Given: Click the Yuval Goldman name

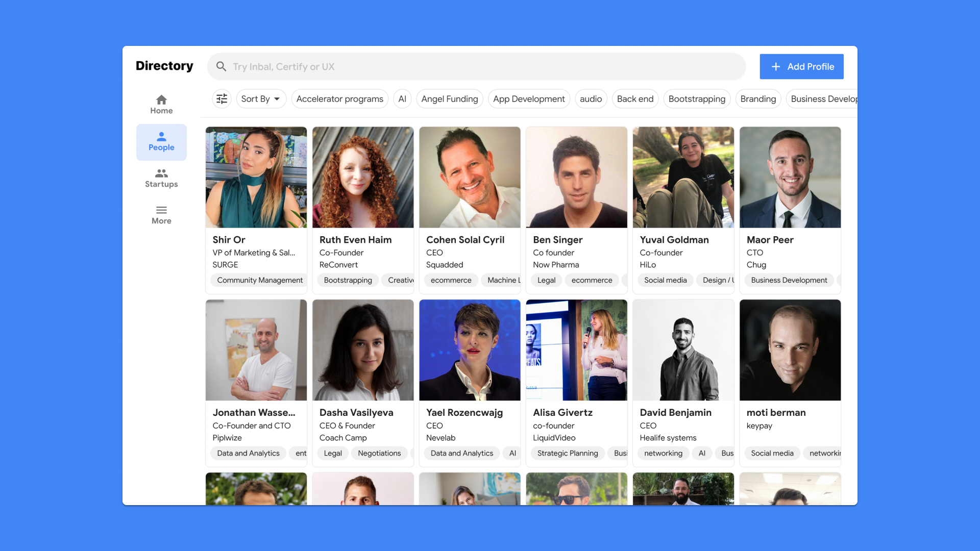Looking at the screenshot, I should (x=674, y=240).
